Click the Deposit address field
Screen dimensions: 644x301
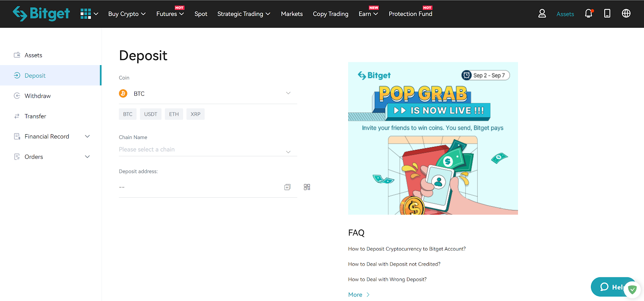click(208, 187)
